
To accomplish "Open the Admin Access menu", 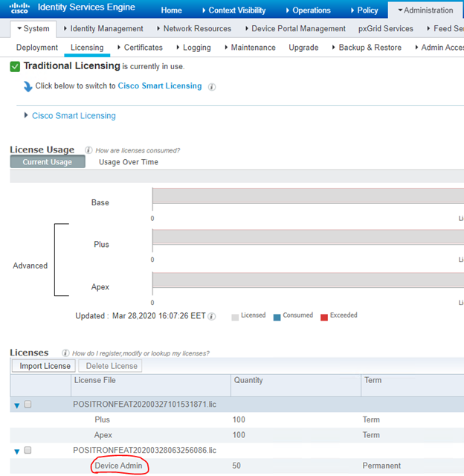I will point(439,48).
